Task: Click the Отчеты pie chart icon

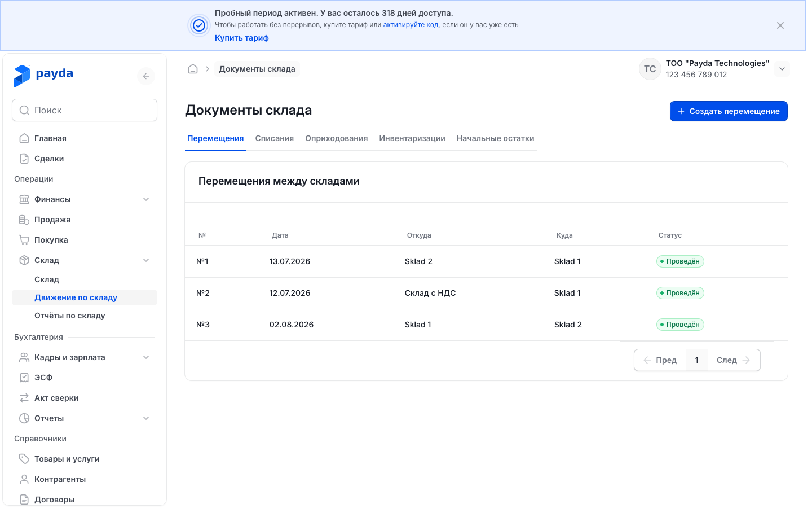Action: click(x=24, y=418)
